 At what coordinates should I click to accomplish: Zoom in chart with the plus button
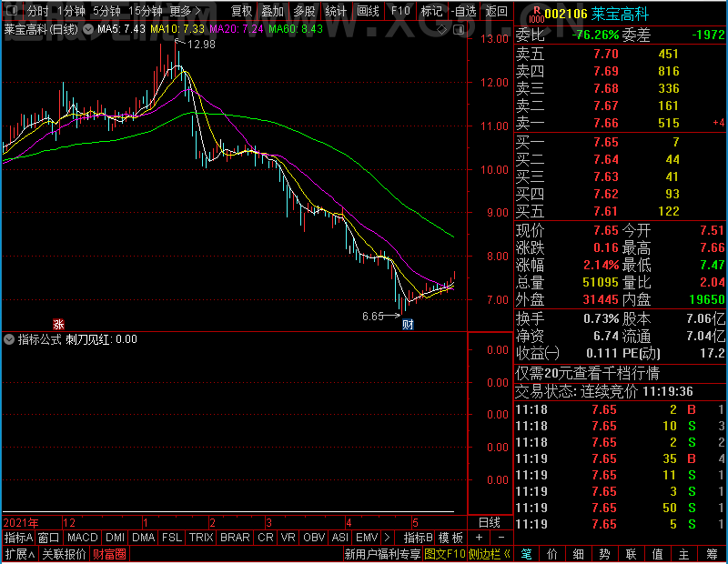(479, 538)
